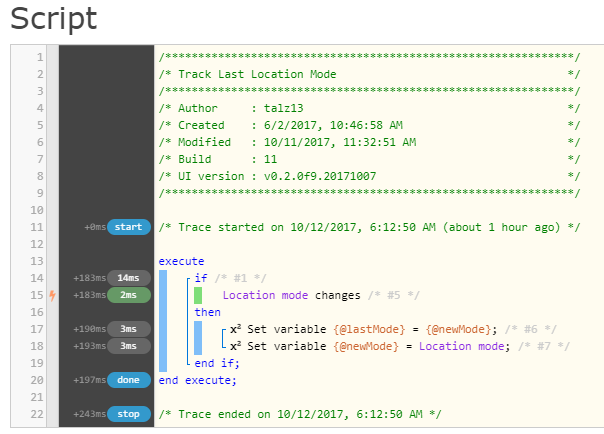The image size is (604, 434).
Task: Click the 'execute' keyword on line 13
Action: click(x=181, y=261)
